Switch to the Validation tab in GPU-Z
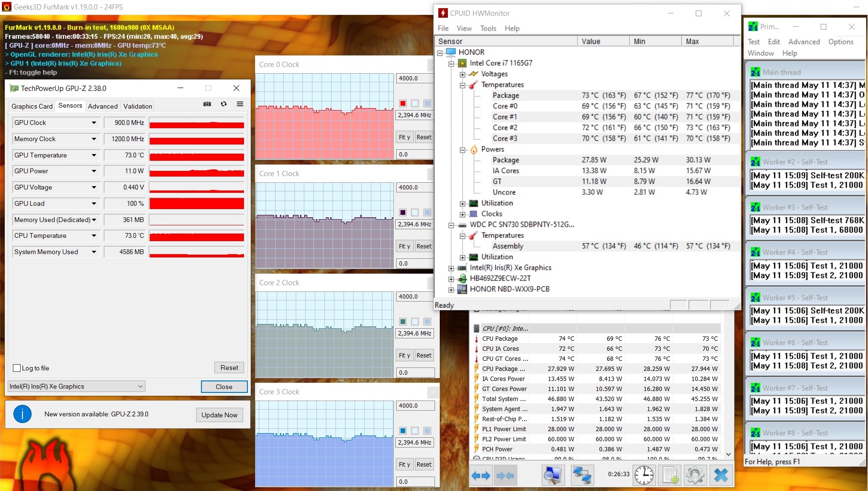 [x=138, y=106]
